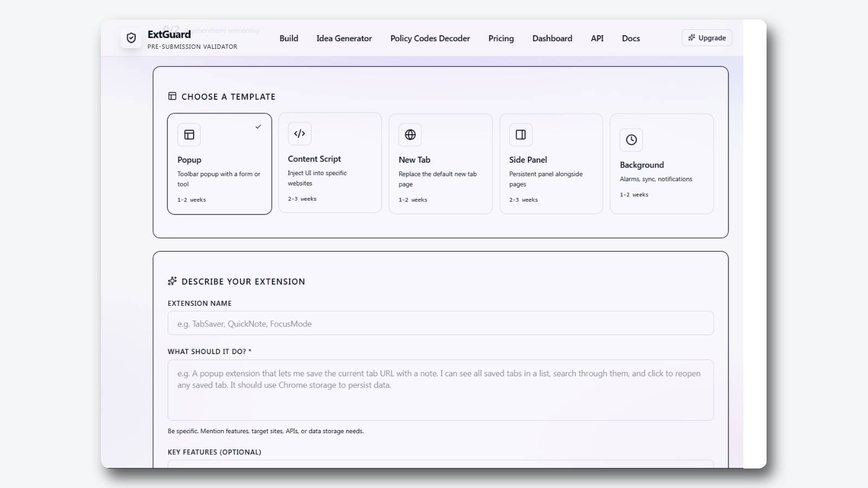Choose the New Tab template card
Image resolution: width=868 pixels, height=488 pixels.
[441, 164]
